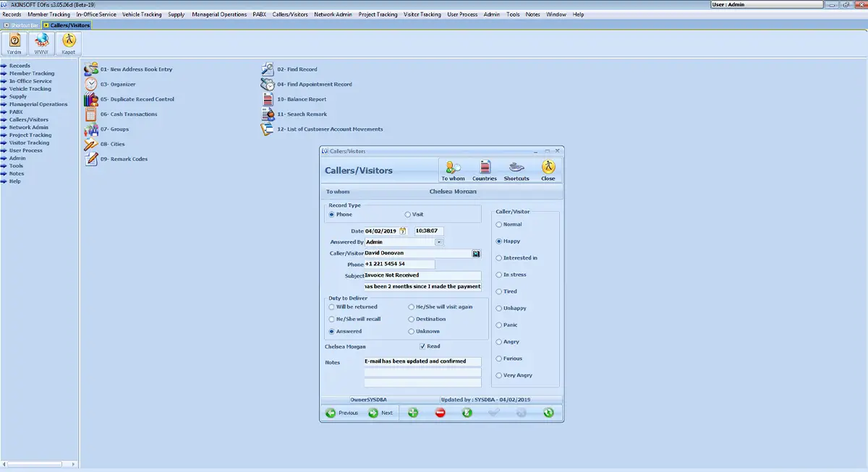Click the Yardım help icon in the toolbar
Viewport: 868px width, 472px height.
(x=14, y=43)
